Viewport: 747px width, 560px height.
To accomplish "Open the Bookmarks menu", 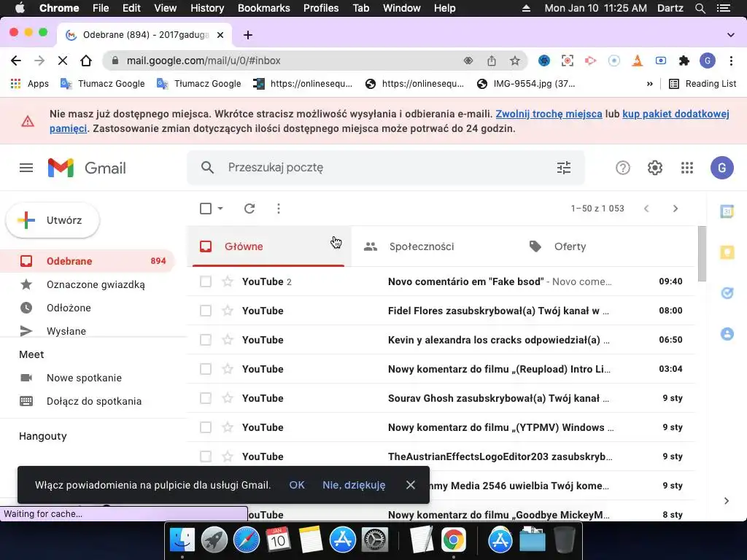I will tap(263, 8).
